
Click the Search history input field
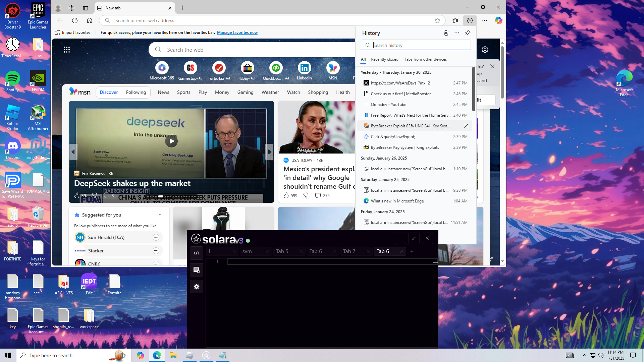(419, 45)
